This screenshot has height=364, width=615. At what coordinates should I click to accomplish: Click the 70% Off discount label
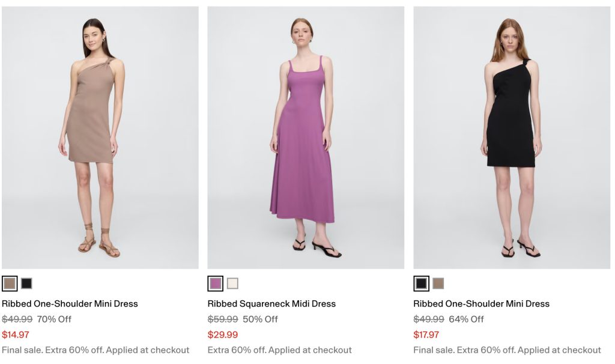[54, 320]
